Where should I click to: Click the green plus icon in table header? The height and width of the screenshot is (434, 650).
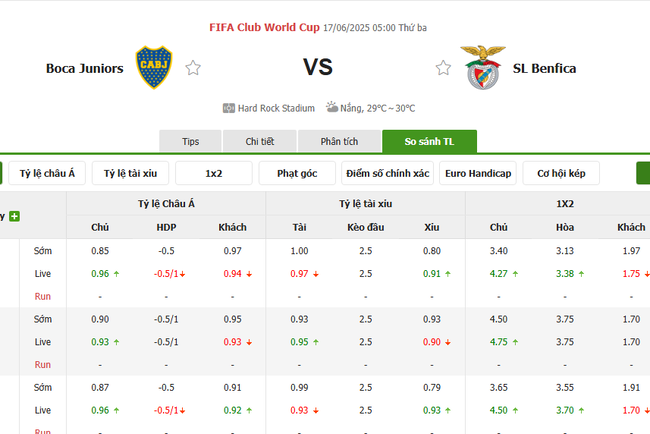14,216
